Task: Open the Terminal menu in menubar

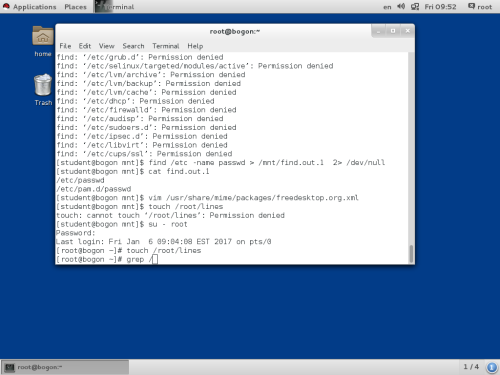Action: tap(166, 46)
